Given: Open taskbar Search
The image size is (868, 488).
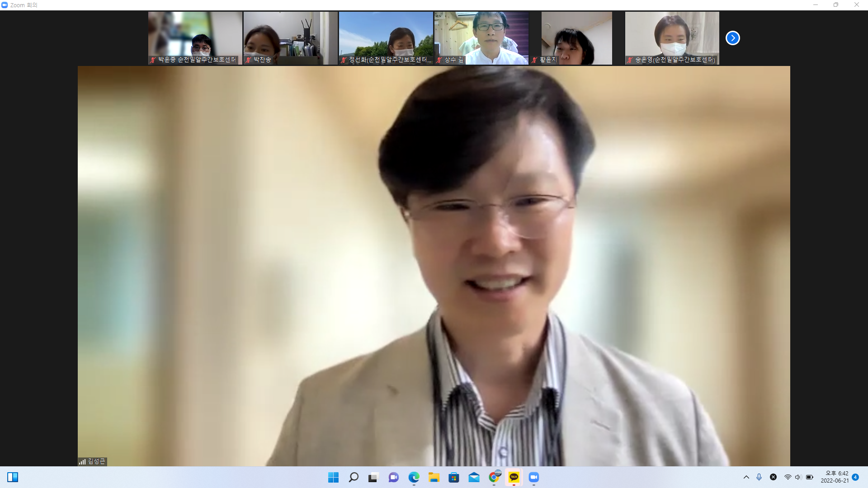Looking at the screenshot, I should (354, 477).
